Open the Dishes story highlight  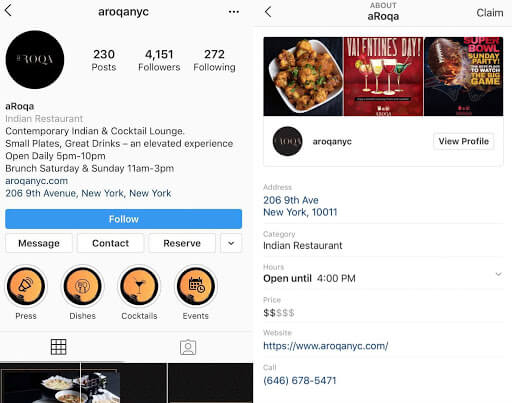(82, 286)
